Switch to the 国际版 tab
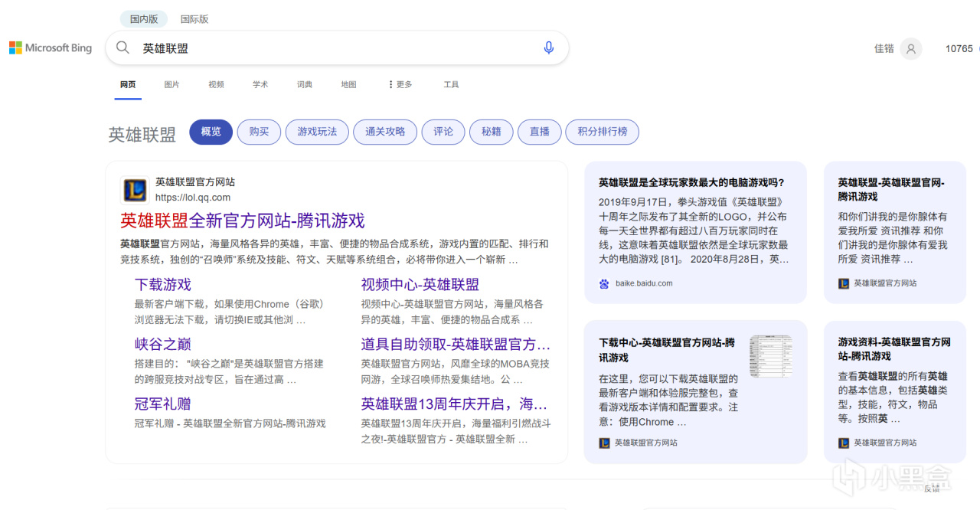980x510 pixels. point(194,19)
